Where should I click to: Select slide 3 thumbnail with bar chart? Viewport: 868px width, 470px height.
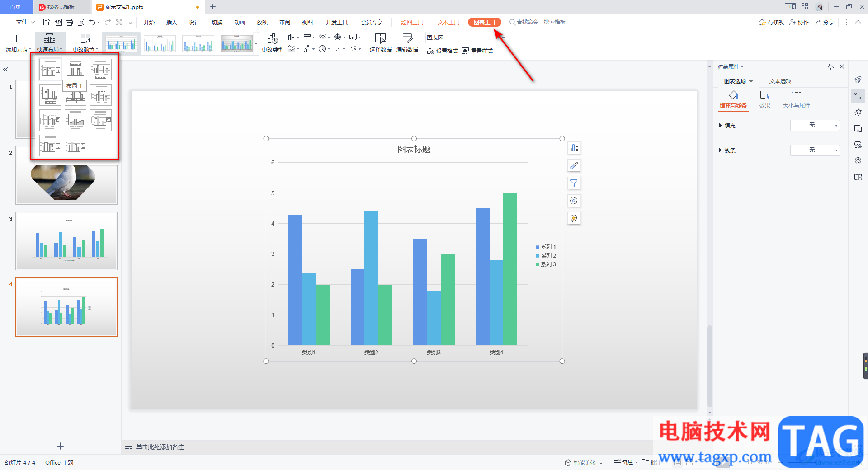(66, 241)
